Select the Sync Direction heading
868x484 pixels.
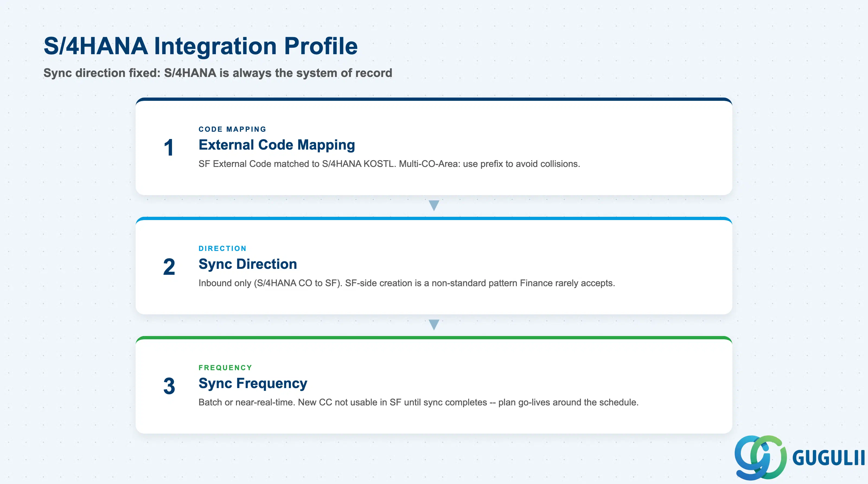pyautogui.click(x=248, y=264)
